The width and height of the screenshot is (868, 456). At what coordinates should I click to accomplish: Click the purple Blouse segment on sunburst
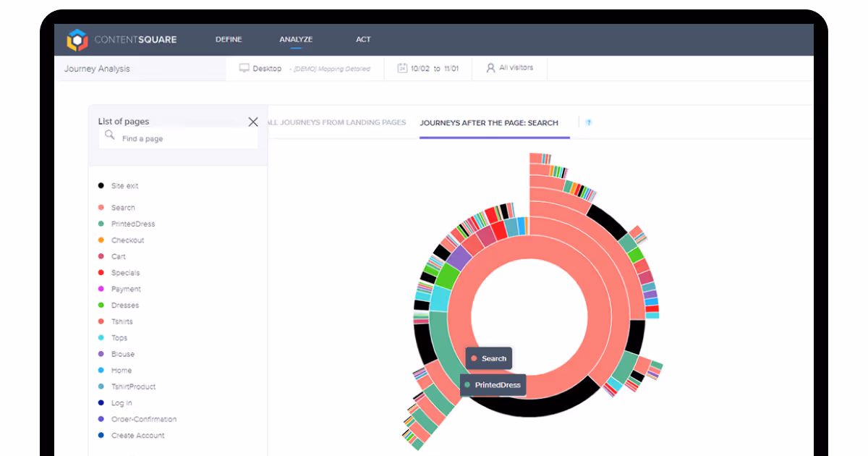tap(460, 258)
